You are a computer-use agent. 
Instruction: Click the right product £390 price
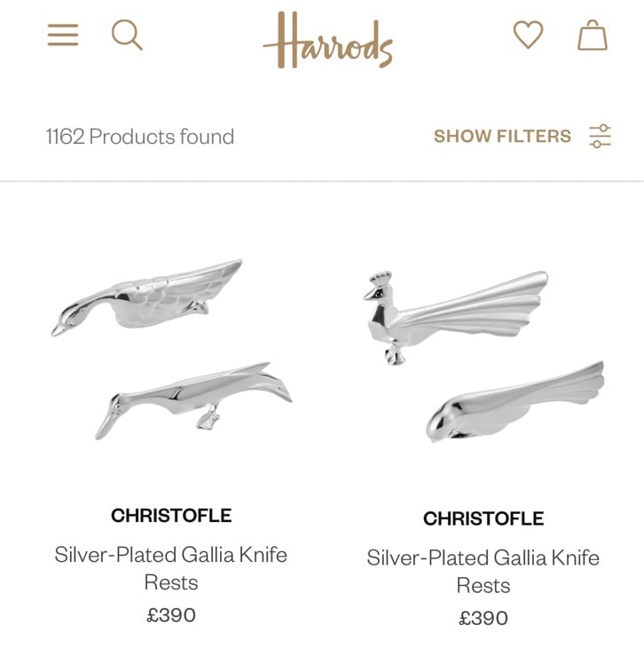coord(483,619)
